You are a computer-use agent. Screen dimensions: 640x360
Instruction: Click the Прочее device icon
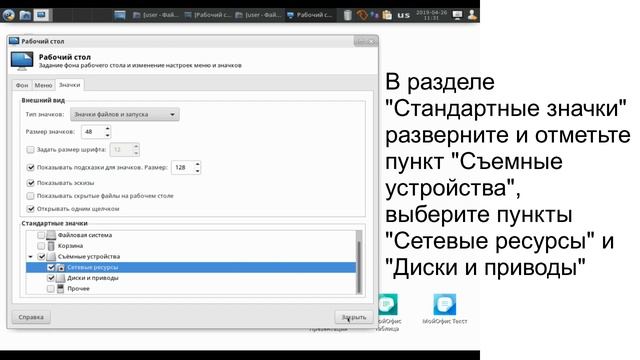(60, 289)
